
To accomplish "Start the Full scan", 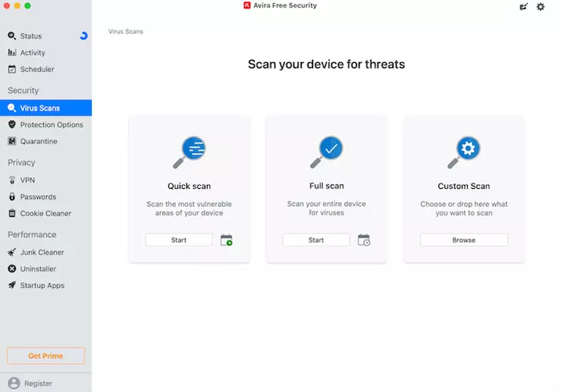I will [316, 240].
